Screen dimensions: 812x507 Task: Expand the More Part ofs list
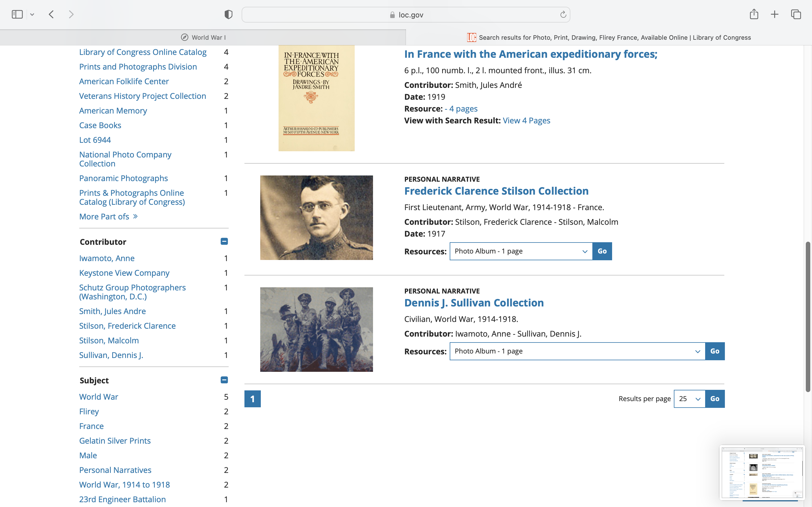tap(108, 217)
